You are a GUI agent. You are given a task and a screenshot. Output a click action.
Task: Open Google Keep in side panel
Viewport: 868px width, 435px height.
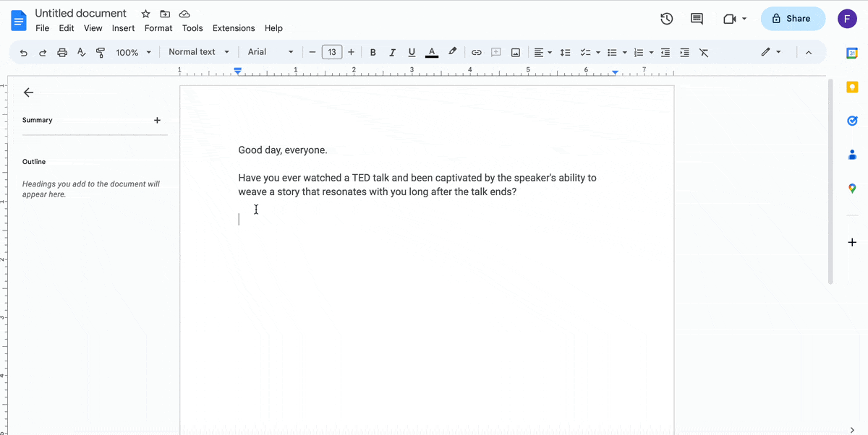852,87
